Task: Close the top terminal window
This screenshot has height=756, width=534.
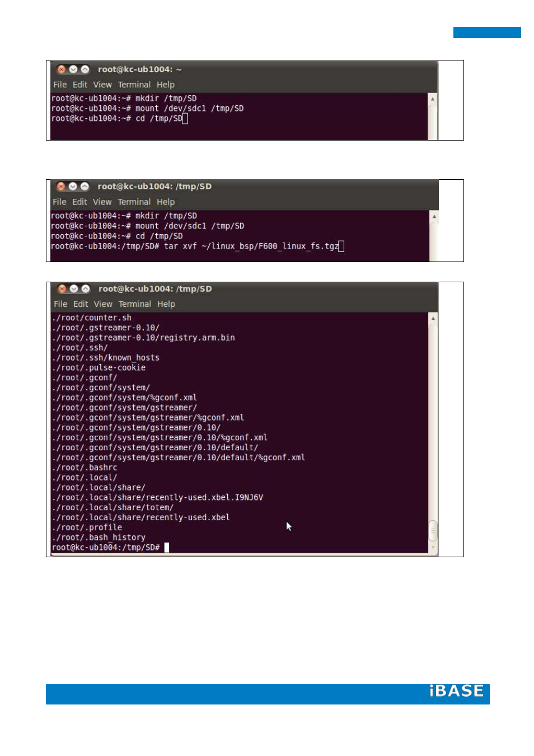Action: [62, 69]
